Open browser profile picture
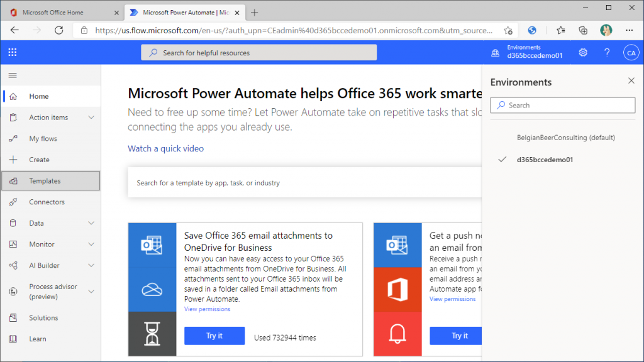 coord(606,30)
